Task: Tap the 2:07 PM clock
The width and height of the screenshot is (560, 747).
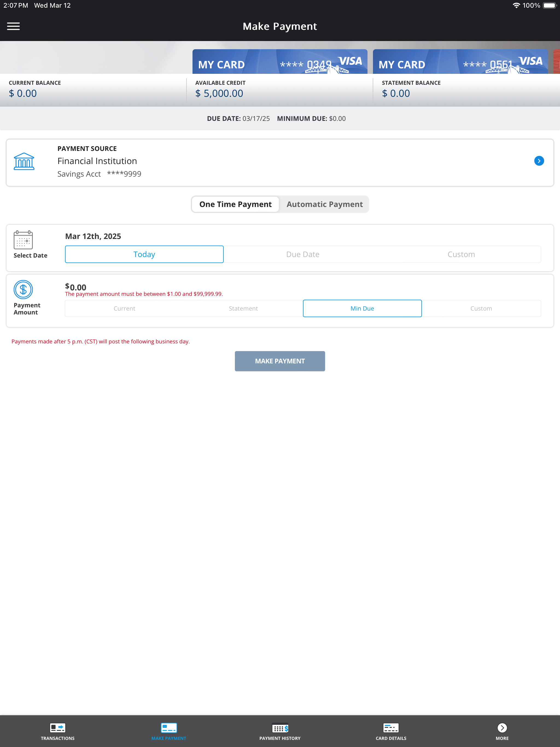Action: click(x=16, y=5)
